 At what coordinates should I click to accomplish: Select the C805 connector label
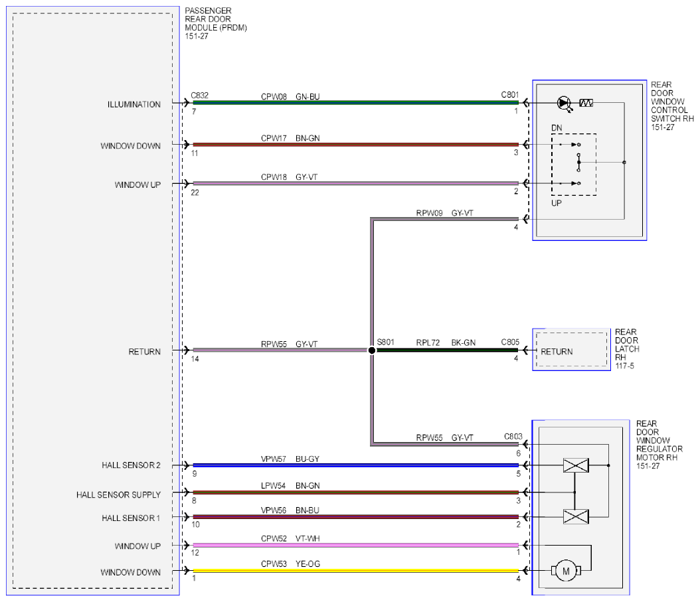[x=510, y=342]
